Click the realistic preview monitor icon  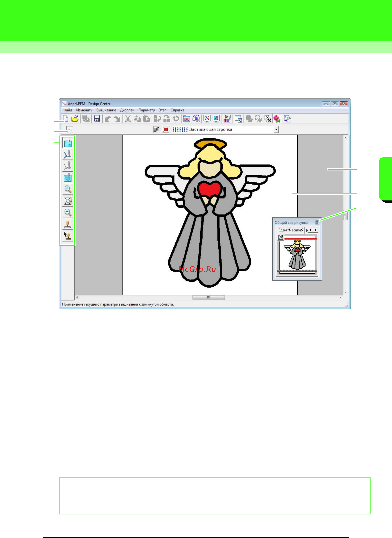(216, 118)
